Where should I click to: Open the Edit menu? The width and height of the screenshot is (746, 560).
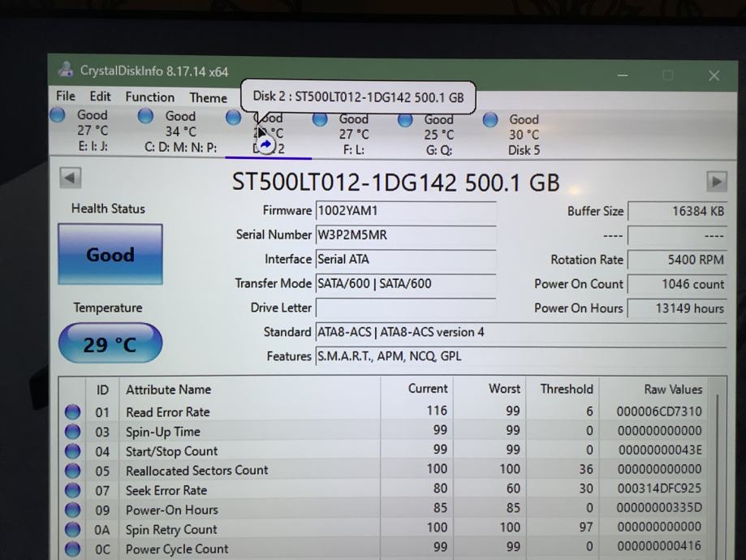point(100,97)
